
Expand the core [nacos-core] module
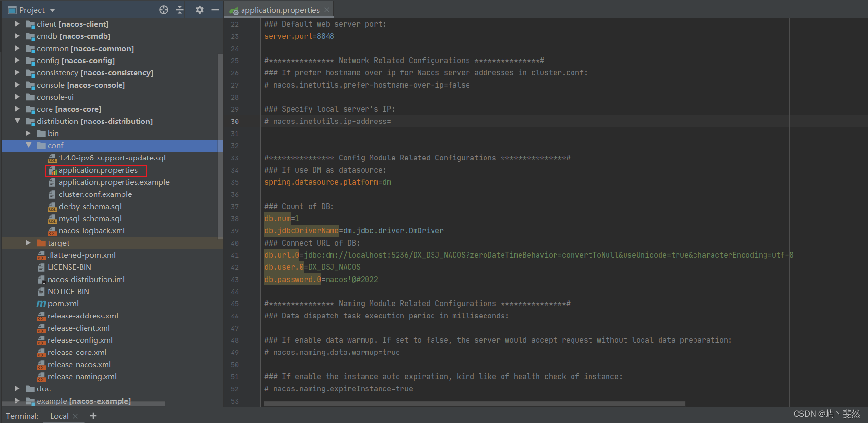(x=17, y=109)
